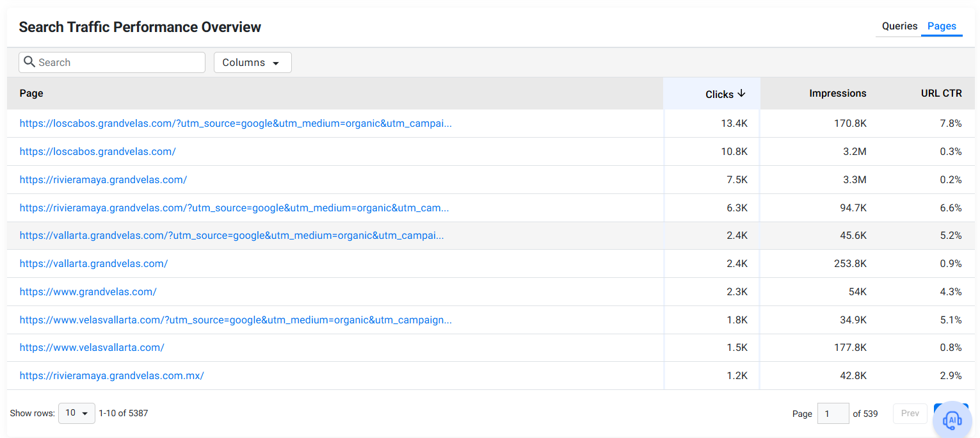
Task: Open https://www.velasvallarta.com/ link
Action: 92,348
